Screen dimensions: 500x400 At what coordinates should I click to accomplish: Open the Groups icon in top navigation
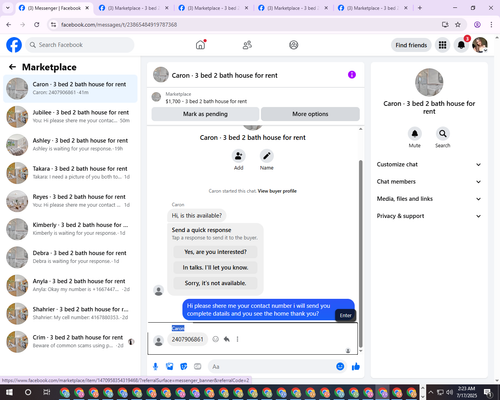pyautogui.click(x=294, y=45)
